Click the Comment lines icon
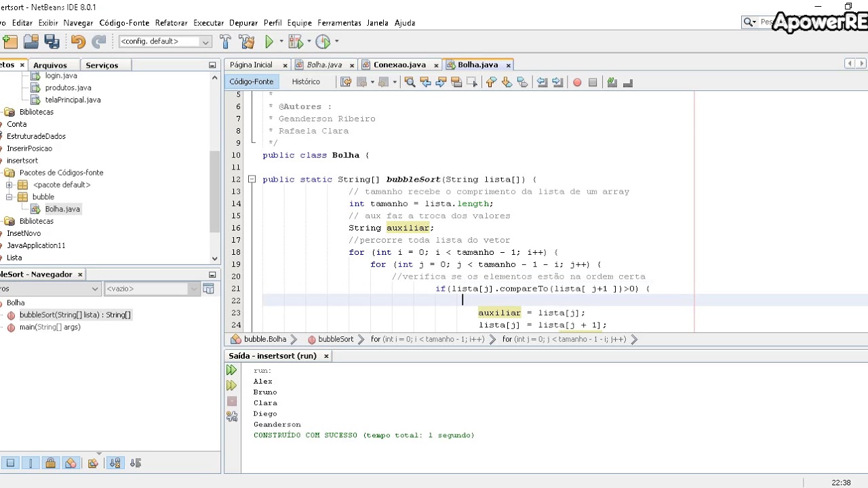This screenshot has width=868, height=488. click(x=612, y=82)
